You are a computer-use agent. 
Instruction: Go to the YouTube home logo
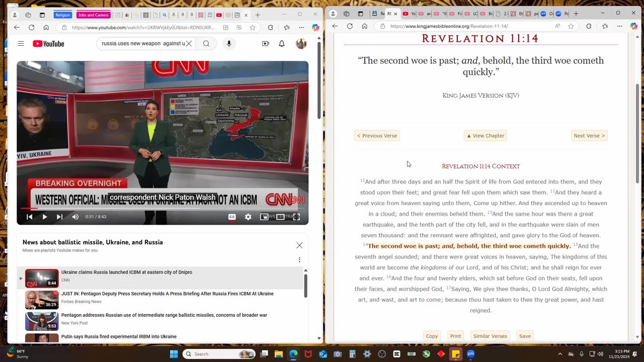[48, 44]
